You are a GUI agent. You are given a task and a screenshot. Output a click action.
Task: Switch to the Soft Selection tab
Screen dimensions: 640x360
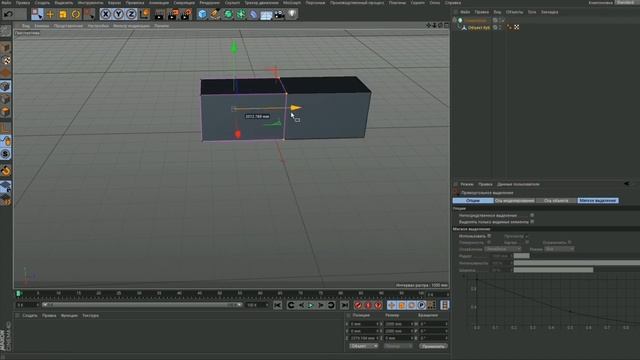(598, 200)
